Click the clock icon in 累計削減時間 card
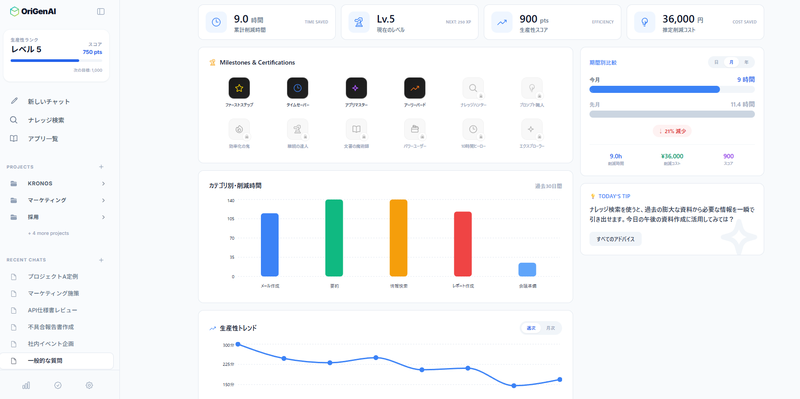This screenshot has width=800, height=399. click(216, 22)
